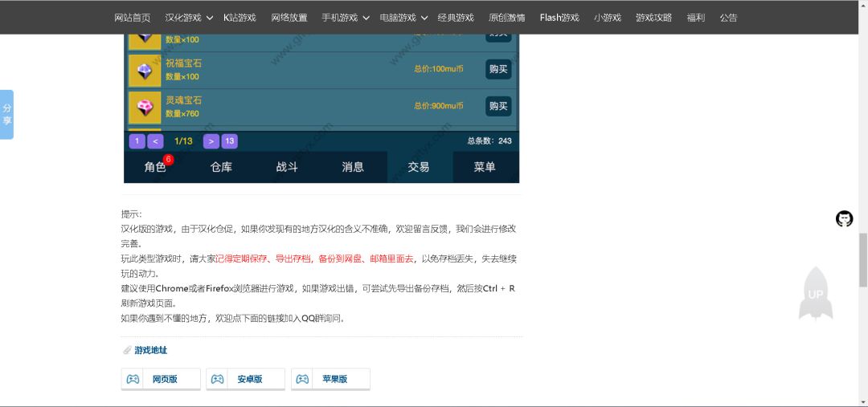Click the page vertical scrollbar thumb
868x407 pixels.
pyautogui.click(x=863, y=260)
